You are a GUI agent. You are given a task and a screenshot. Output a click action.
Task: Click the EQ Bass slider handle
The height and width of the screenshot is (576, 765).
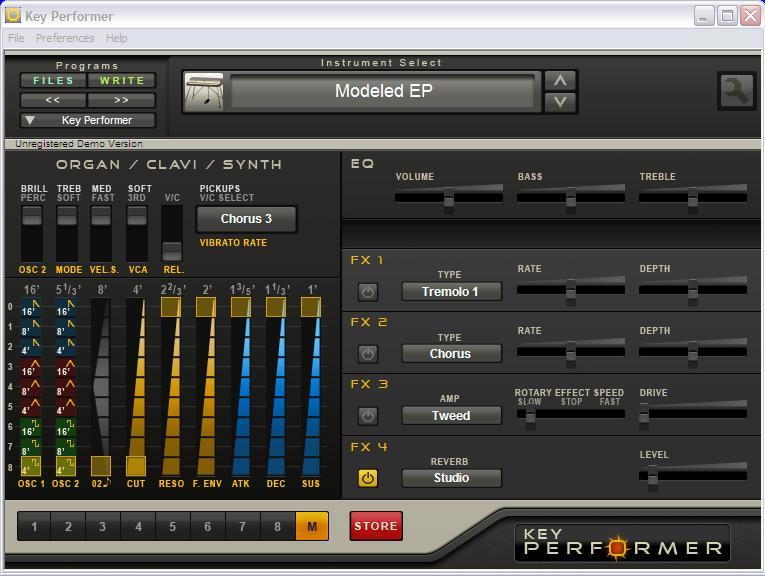570,199
